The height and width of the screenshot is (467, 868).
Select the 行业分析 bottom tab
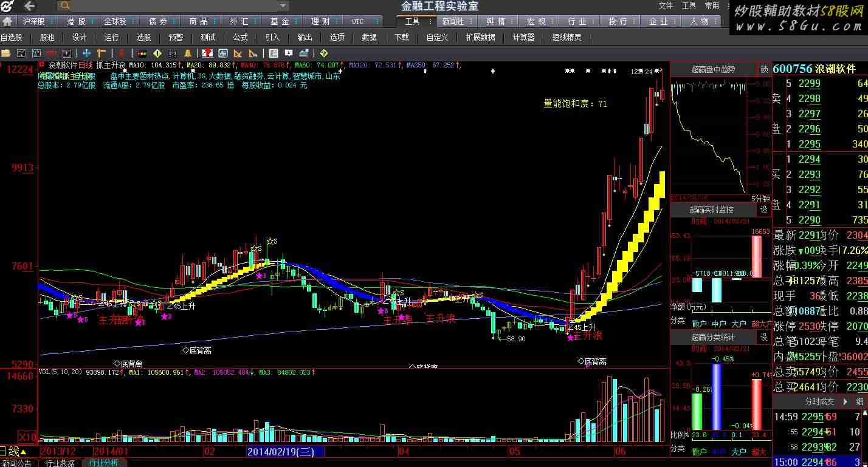coord(104,463)
